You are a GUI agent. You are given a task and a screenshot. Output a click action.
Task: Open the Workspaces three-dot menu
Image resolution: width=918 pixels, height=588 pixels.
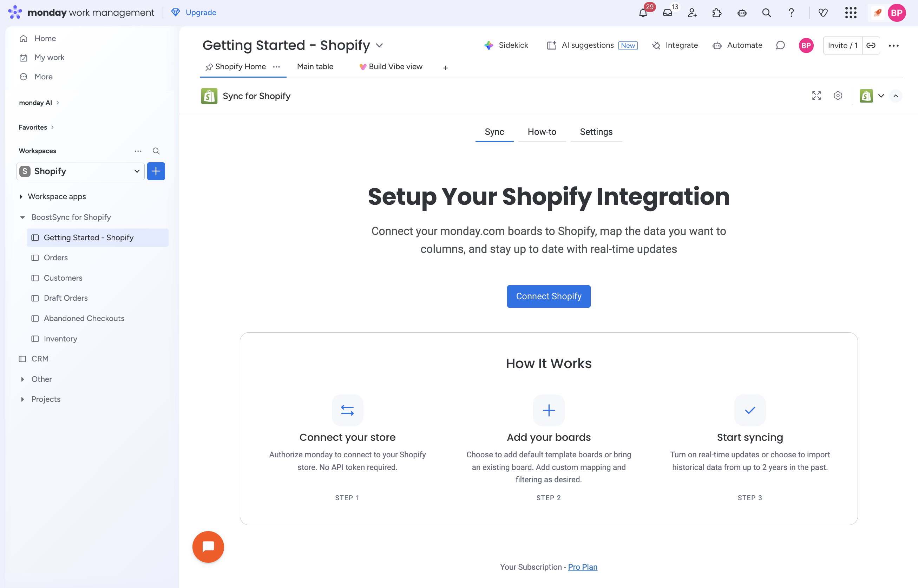pyautogui.click(x=138, y=151)
